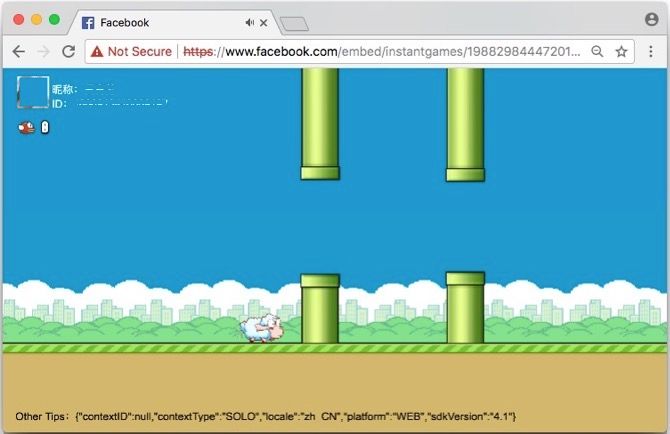
Task: Reload the Facebook page
Action: point(68,52)
